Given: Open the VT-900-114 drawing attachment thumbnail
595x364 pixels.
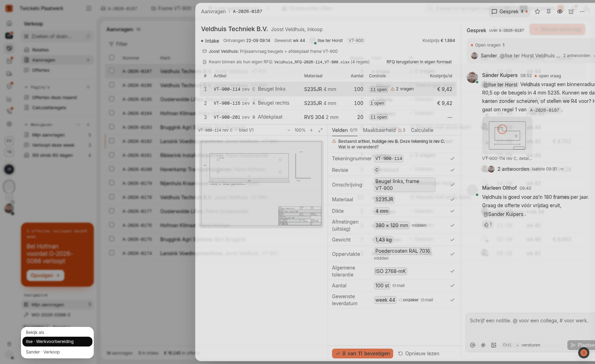Looking at the screenshot, I should (x=507, y=135).
